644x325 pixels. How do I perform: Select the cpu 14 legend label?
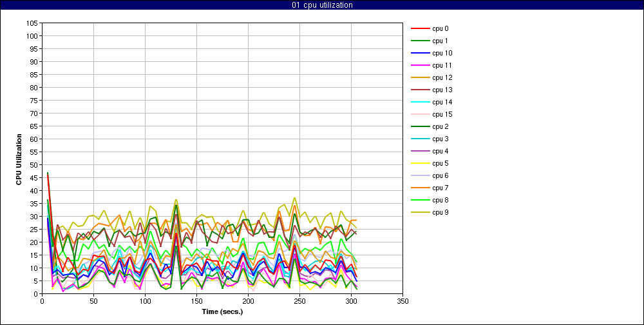click(442, 102)
